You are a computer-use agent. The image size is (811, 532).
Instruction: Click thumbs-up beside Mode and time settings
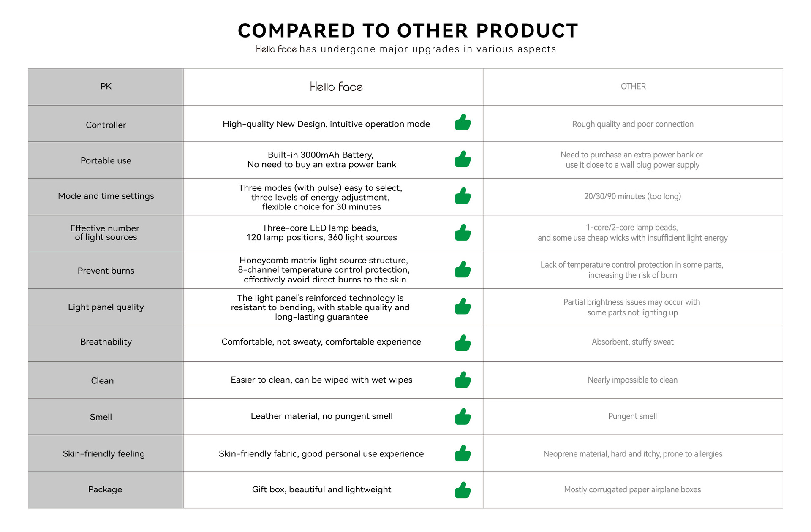463,196
